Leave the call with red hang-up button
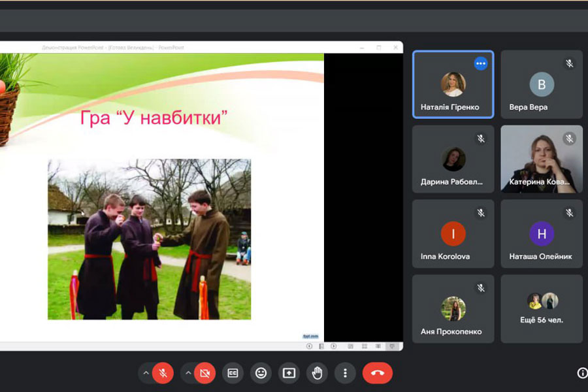This screenshot has width=588, height=392. [x=377, y=373]
